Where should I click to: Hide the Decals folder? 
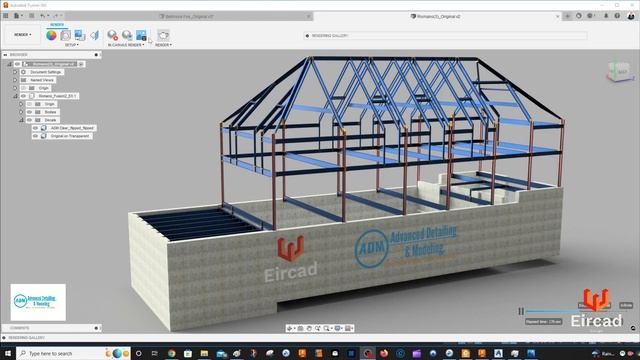click(x=29, y=120)
